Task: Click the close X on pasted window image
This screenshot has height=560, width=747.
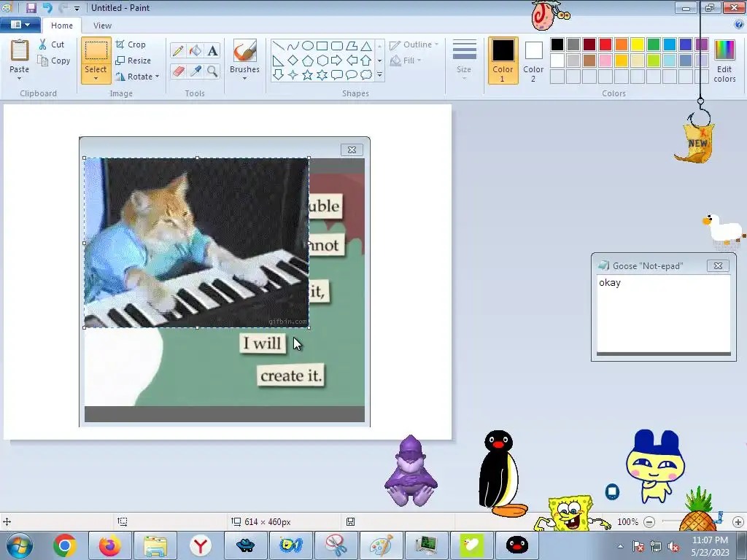Action: (352, 149)
